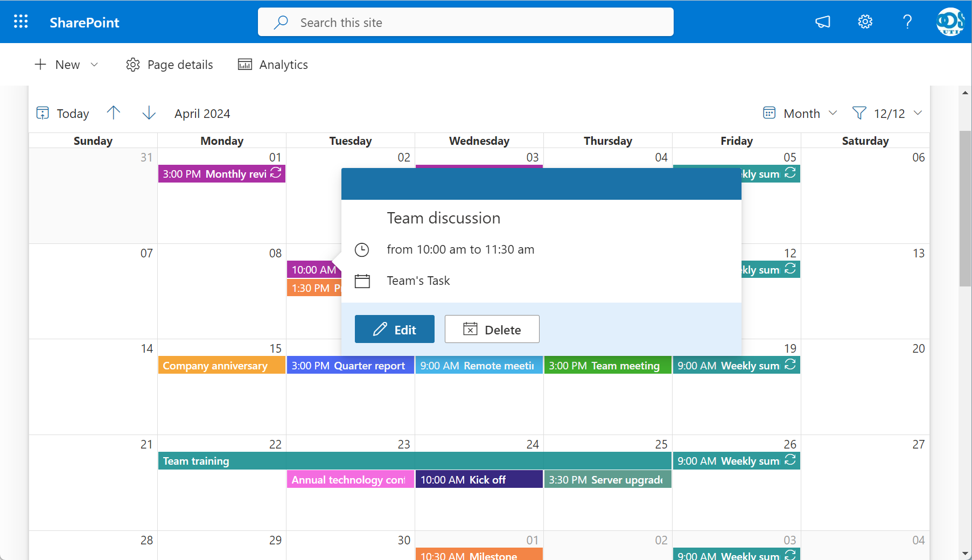This screenshot has height=560, width=972.
Task: Expand the New dropdown chevron
Action: pyautogui.click(x=94, y=65)
